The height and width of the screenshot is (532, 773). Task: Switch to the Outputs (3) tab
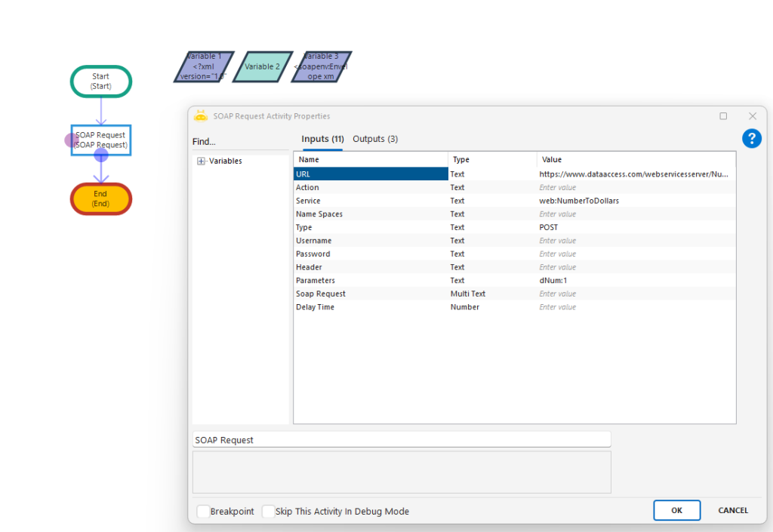375,139
